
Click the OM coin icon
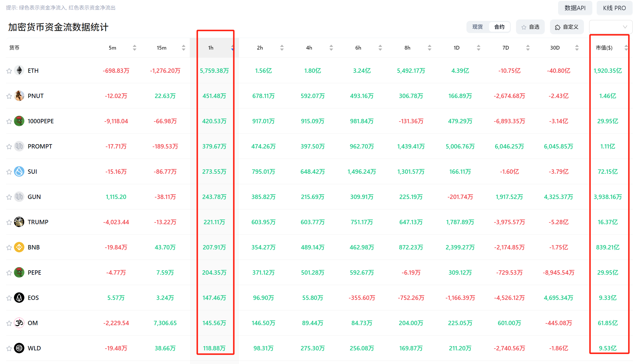(x=19, y=323)
